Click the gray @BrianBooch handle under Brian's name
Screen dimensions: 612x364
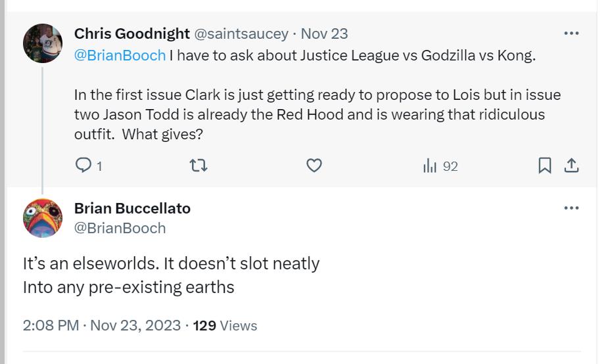[x=120, y=228]
